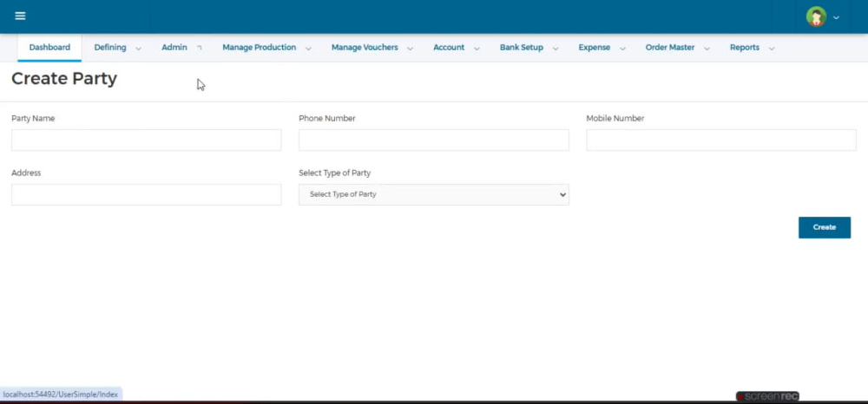Click the Address label
Image resolution: width=868 pixels, height=404 pixels.
coord(26,173)
